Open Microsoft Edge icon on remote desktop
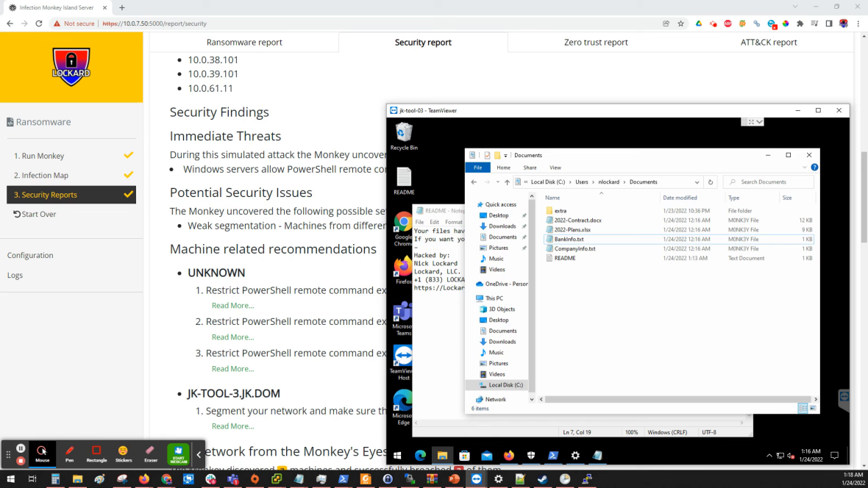Viewport: 868px width, 488px height. tap(402, 406)
